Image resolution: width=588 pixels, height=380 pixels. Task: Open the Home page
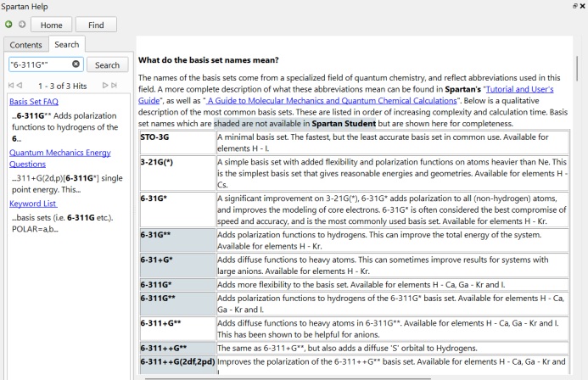click(x=52, y=25)
